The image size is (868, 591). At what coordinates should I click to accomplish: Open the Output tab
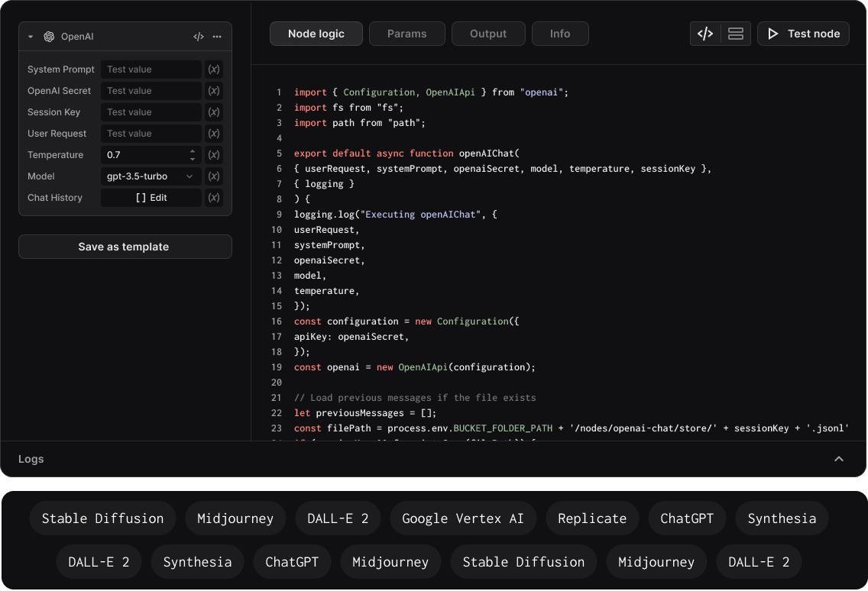tap(488, 33)
